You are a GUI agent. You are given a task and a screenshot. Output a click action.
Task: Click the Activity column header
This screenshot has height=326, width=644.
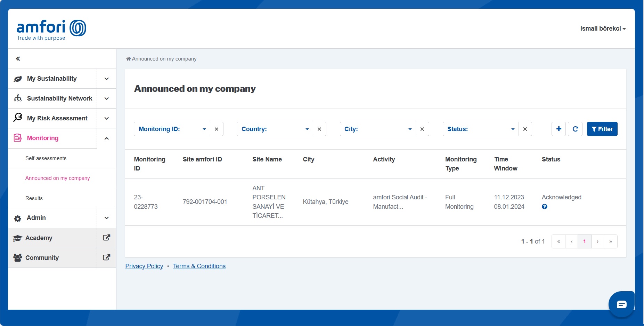(x=384, y=159)
